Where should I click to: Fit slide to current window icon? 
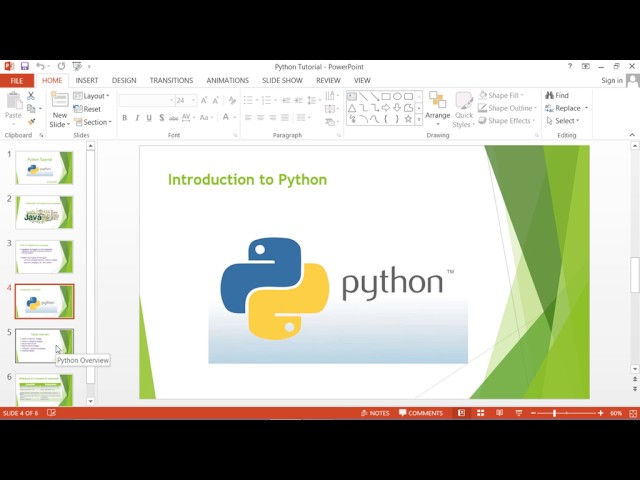click(633, 413)
